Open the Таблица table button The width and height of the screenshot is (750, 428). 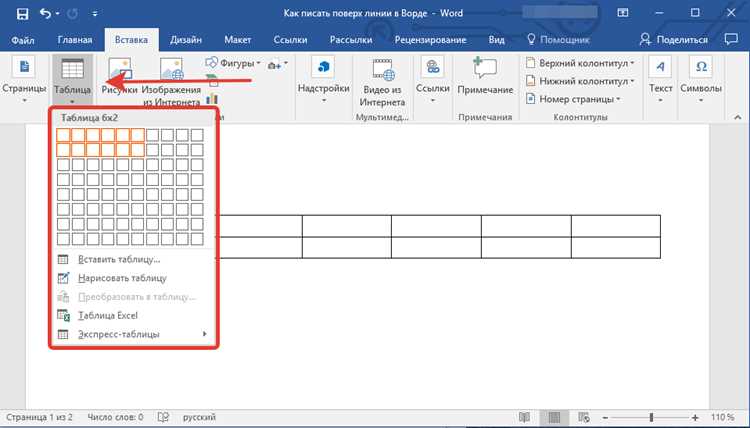tap(72, 80)
